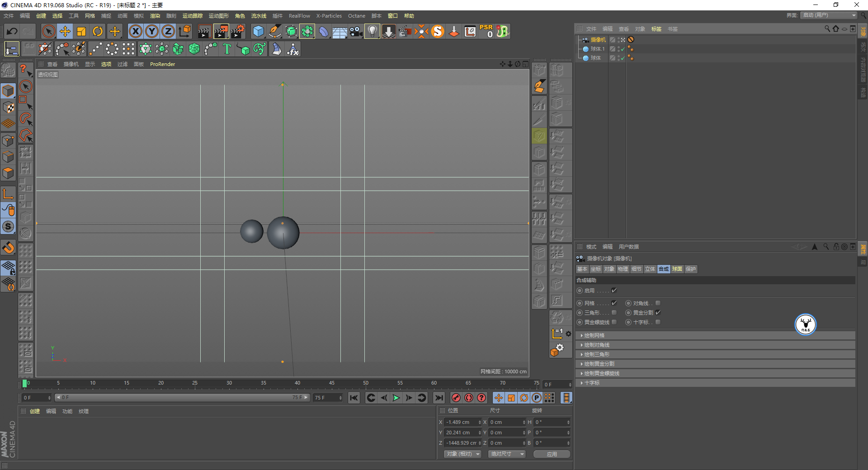Render to Picture Viewer

[x=221, y=31]
